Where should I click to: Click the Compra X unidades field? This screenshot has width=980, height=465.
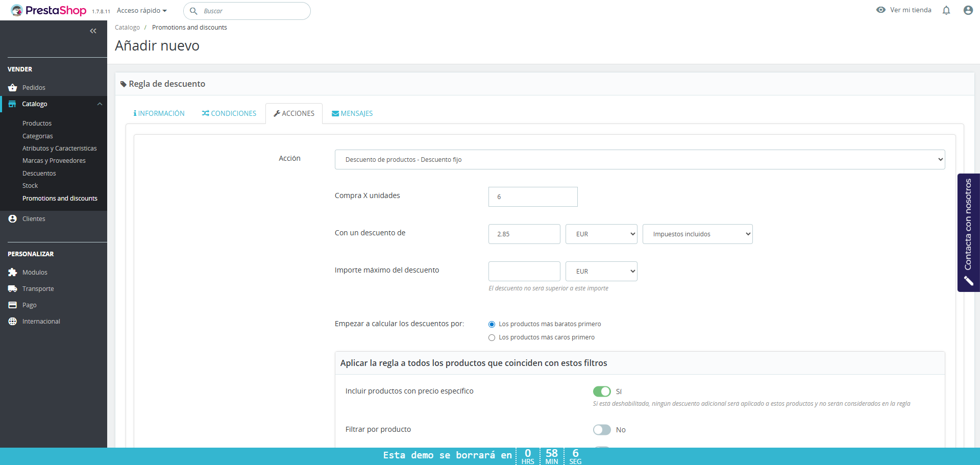(x=533, y=197)
